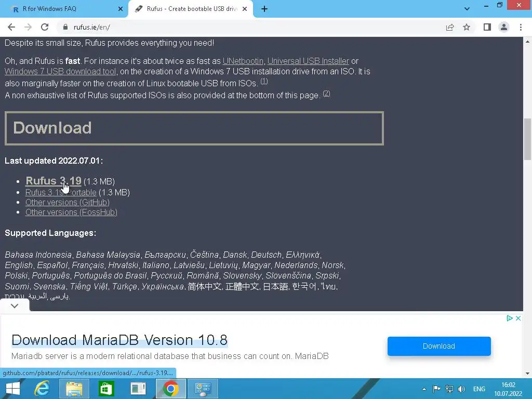Reload the rufus.ie page
Image resolution: width=532 pixels, height=399 pixels.
click(45, 27)
